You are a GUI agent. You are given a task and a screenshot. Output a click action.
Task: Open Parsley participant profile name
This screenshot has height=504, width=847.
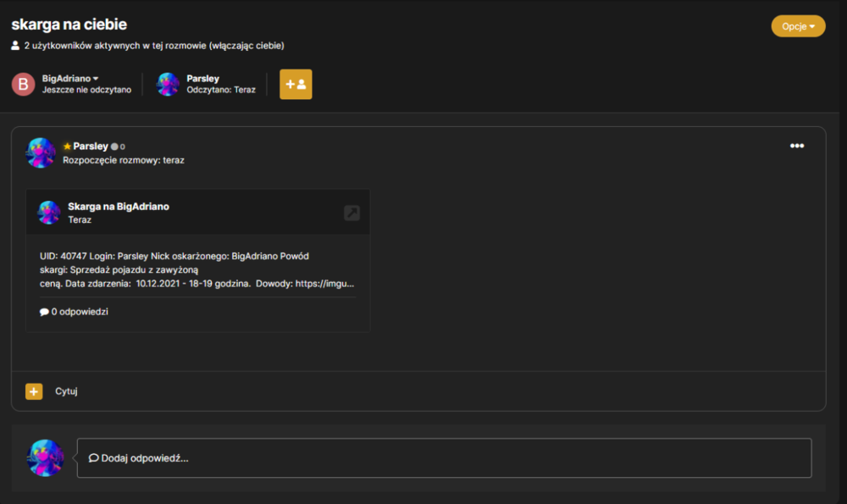click(x=203, y=78)
